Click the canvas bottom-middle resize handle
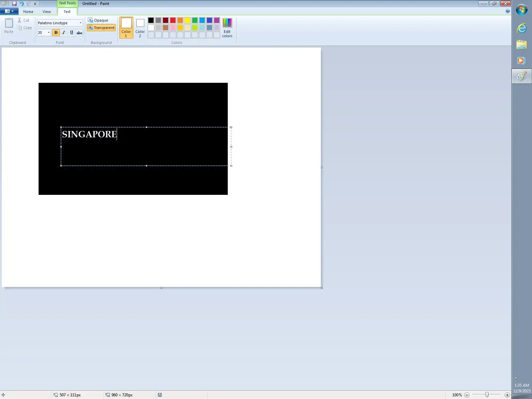Screen dimensions: 532x399 pos(161,288)
